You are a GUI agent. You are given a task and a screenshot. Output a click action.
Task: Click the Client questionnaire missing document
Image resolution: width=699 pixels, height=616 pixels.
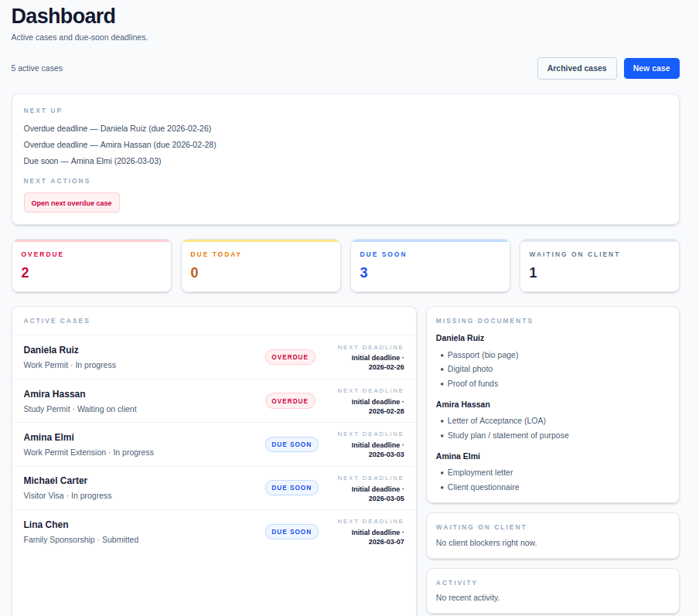(x=483, y=487)
